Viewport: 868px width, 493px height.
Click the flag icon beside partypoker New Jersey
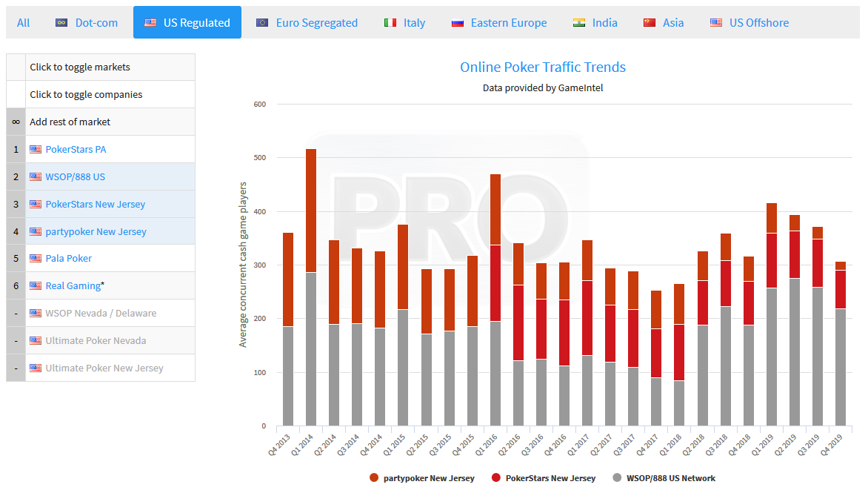(36, 231)
